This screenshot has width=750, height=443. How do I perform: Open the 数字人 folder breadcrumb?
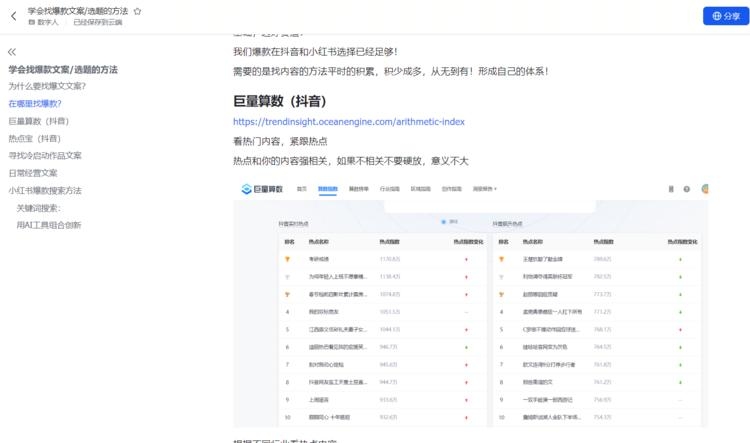click(44, 22)
